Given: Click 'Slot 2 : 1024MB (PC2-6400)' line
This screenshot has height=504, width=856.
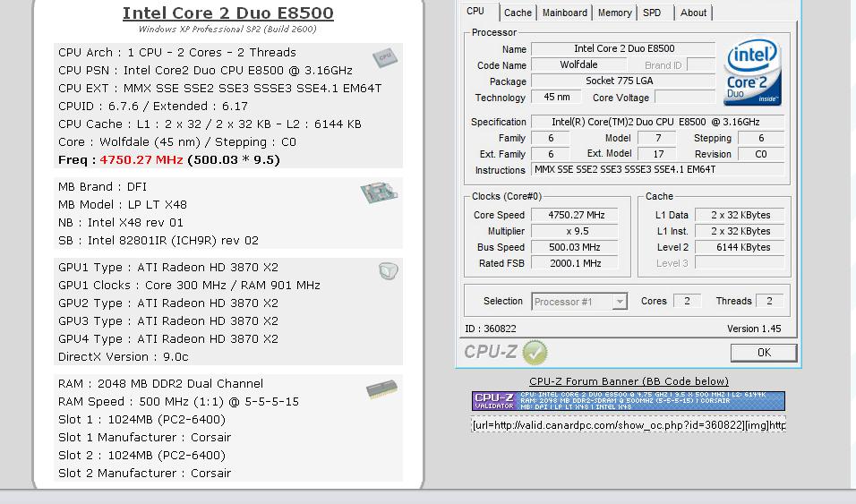Looking at the screenshot, I should [x=142, y=456].
